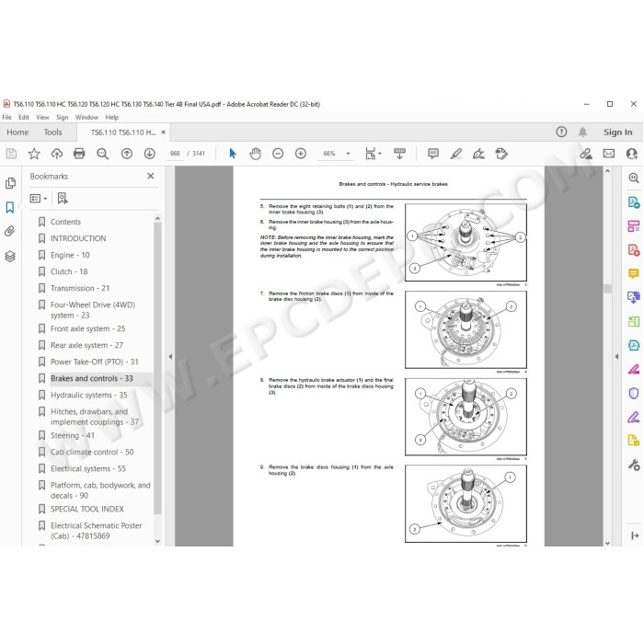Jump to Clutch - 18 bookmark
The width and height of the screenshot is (644, 644).
pos(69,272)
